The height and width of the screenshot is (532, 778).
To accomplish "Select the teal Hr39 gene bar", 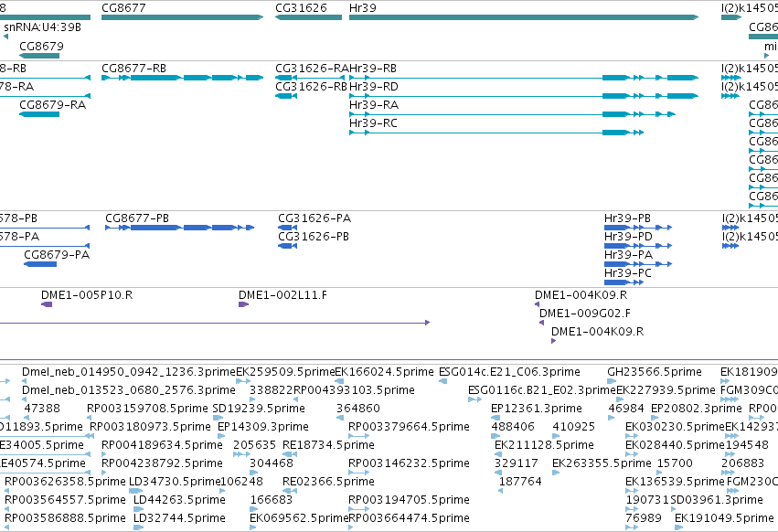I will point(524,17).
